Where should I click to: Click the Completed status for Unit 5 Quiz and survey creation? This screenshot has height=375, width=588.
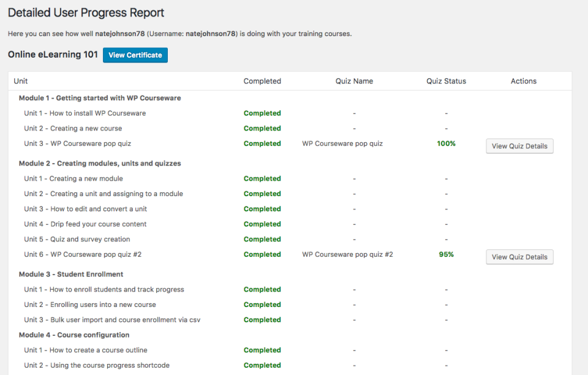[262, 239]
